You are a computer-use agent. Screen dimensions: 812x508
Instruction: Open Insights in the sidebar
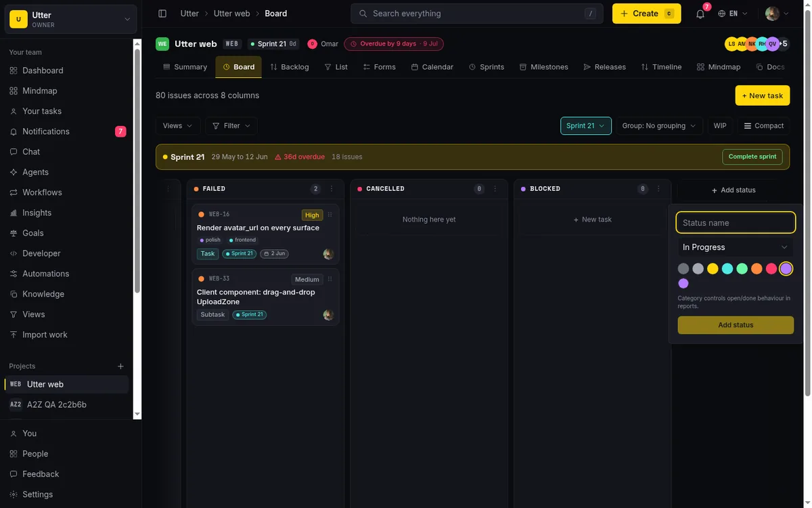pyautogui.click(x=68, y=213)
